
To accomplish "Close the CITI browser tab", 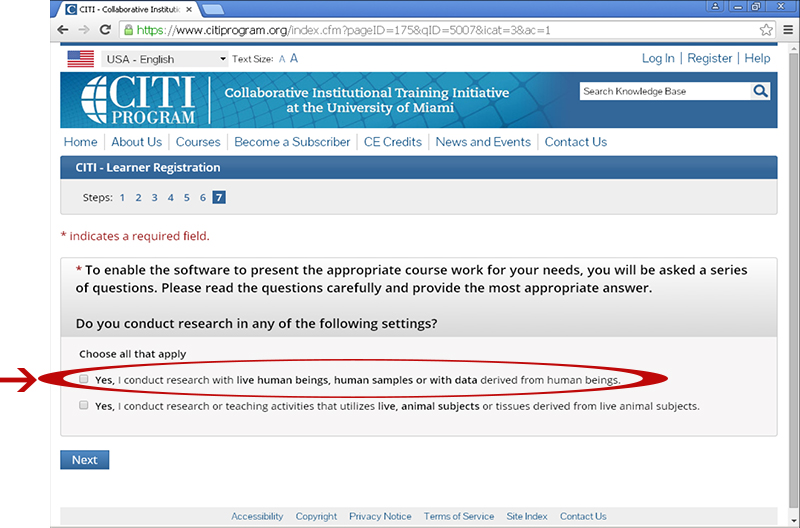I will pos(189,9).
